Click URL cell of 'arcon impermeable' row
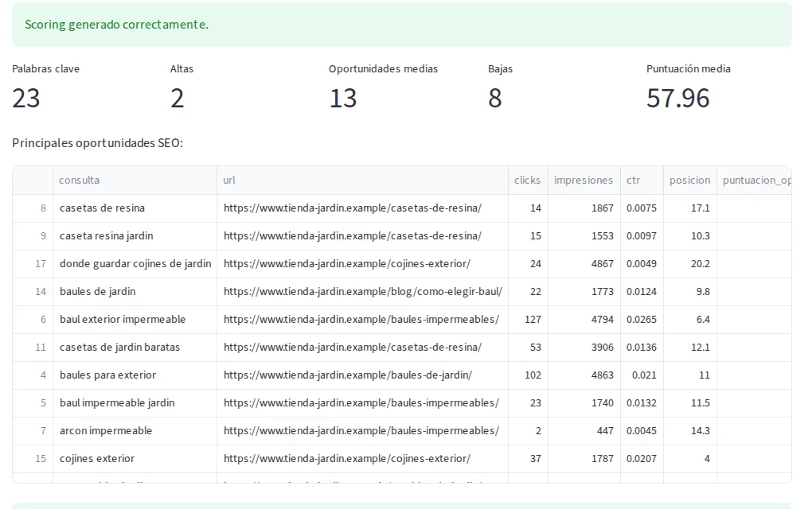 click(362, 431)
